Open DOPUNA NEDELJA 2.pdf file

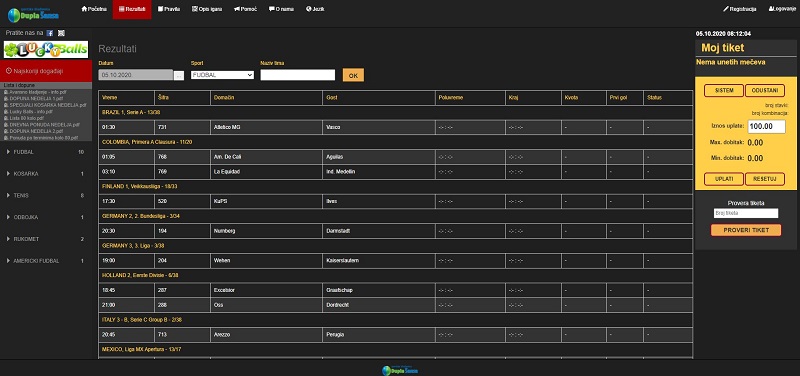[x=35, y=131]
